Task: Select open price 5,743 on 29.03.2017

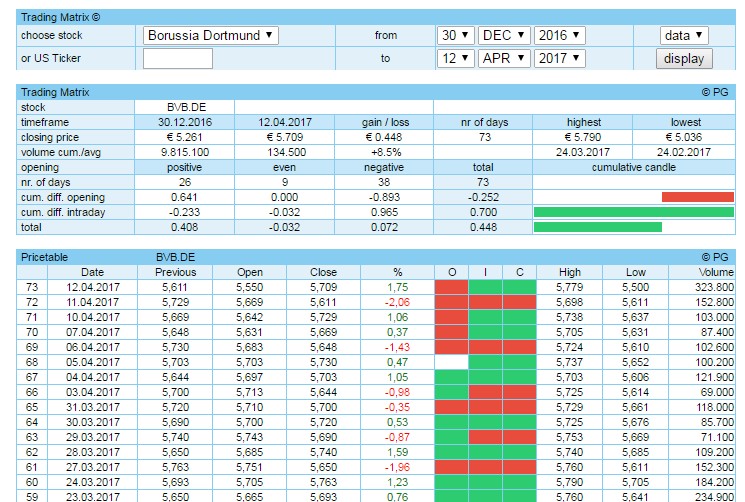Action: (x=249, y=437)
